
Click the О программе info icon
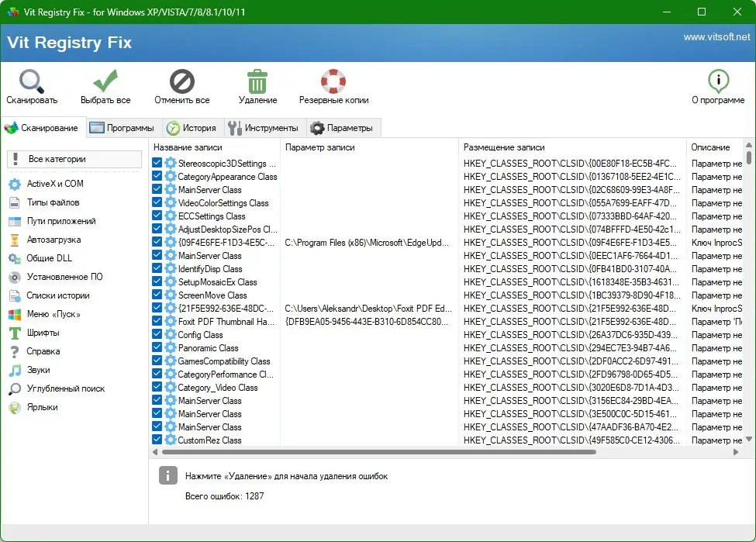[718, 80]
